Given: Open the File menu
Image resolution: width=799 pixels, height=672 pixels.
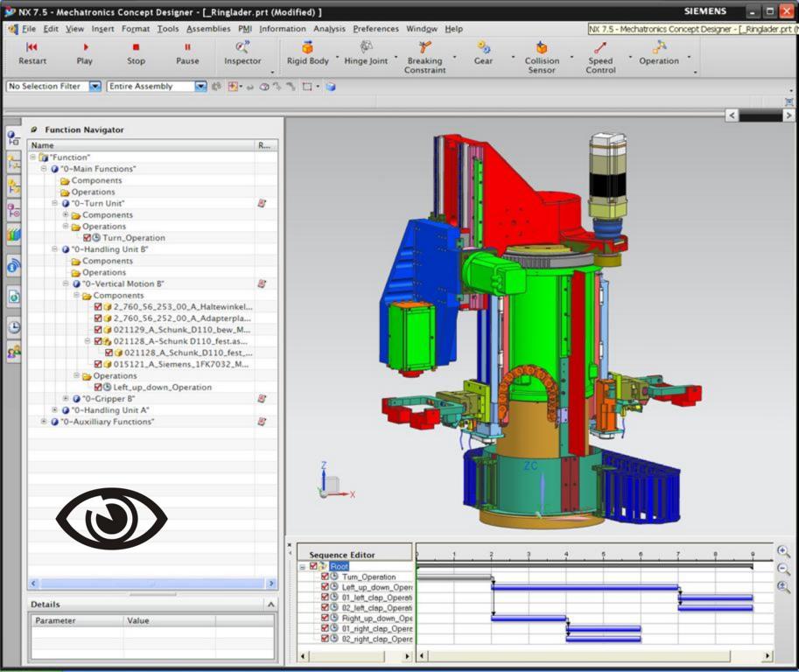Looking at the screenshot, I should tap(29, 29).
